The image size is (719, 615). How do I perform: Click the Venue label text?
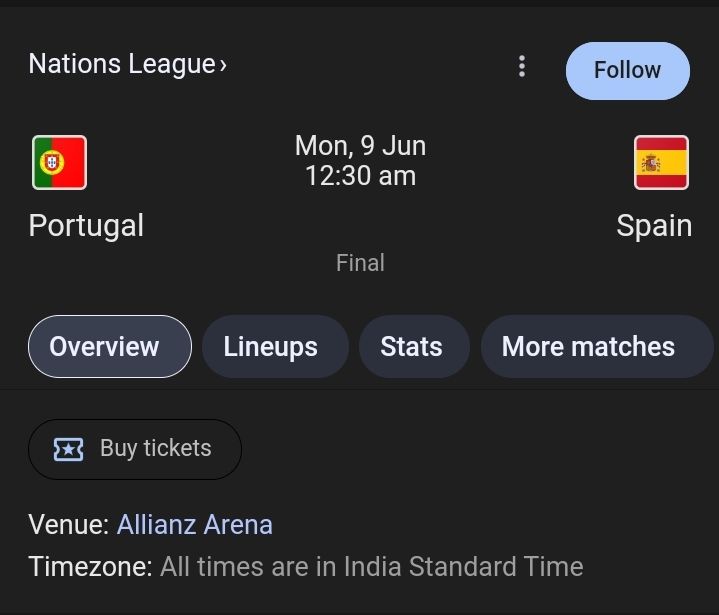69,524
